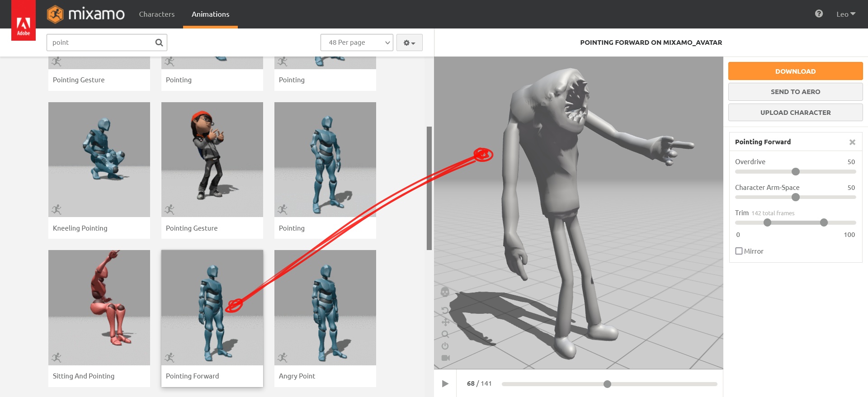This screenshot has height=397, width=868.
Task: Enable the Mirror checkbox
Action: pos(739,251)
